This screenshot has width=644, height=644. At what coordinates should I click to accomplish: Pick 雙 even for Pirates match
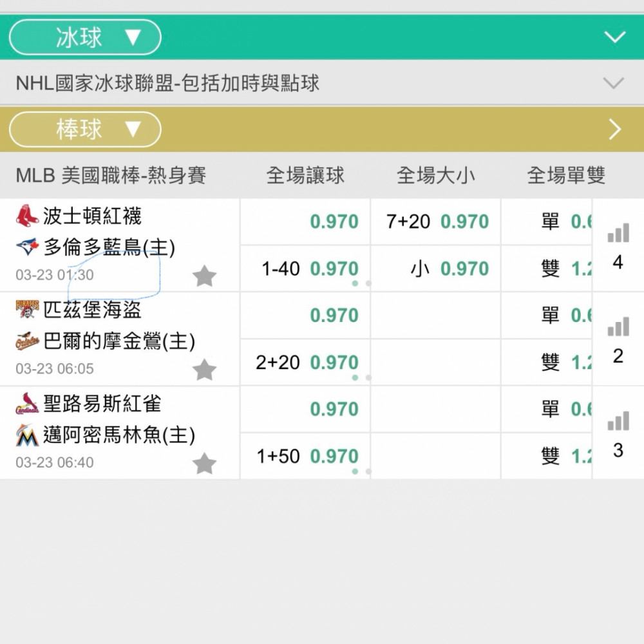[547, 362]
